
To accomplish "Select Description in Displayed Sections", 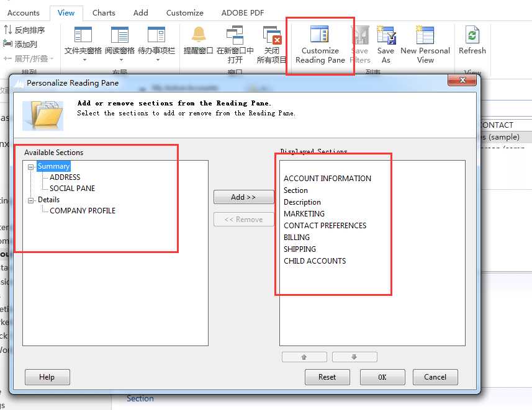I will pos(302,202).
